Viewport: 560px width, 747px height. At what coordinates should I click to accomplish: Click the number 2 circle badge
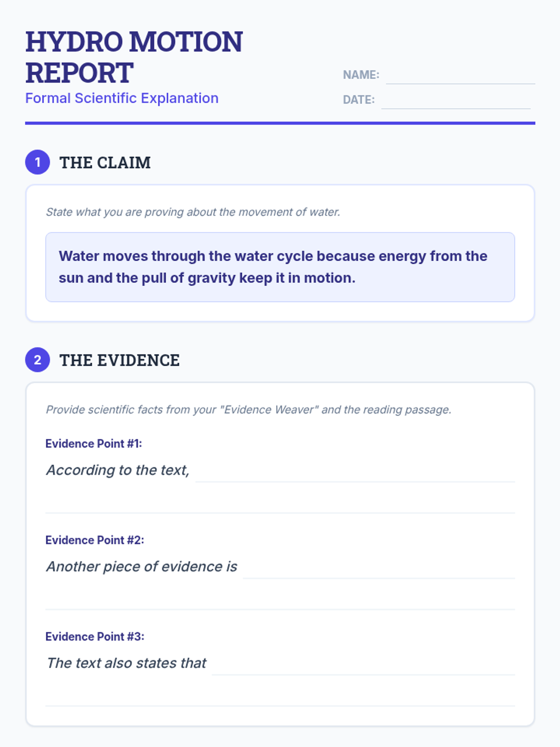(37, 360)
